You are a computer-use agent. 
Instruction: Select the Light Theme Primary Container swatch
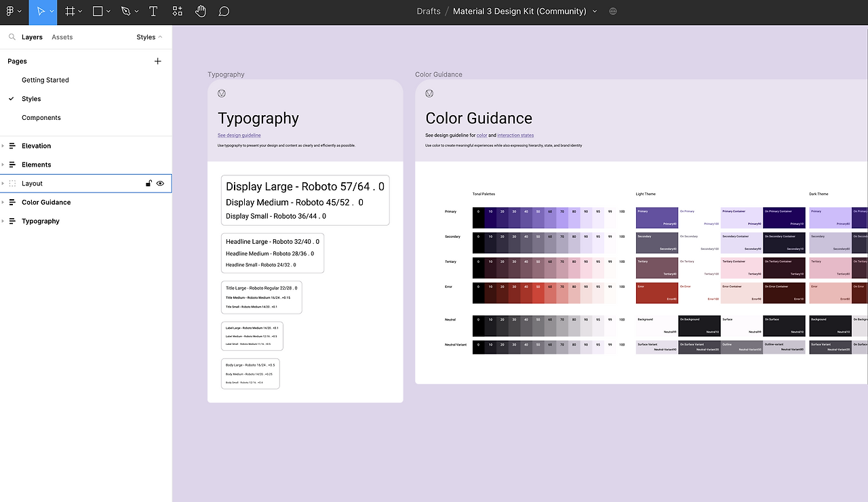(742, 217)
